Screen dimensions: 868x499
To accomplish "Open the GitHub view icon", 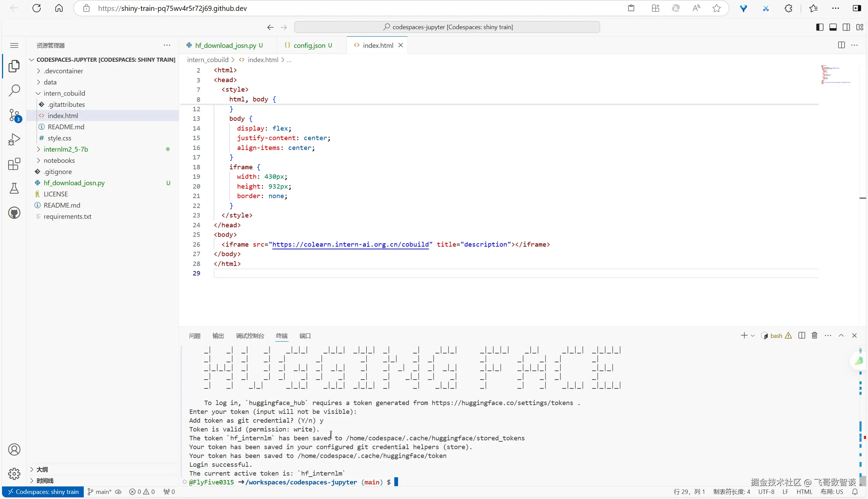I will coord(14,213).
